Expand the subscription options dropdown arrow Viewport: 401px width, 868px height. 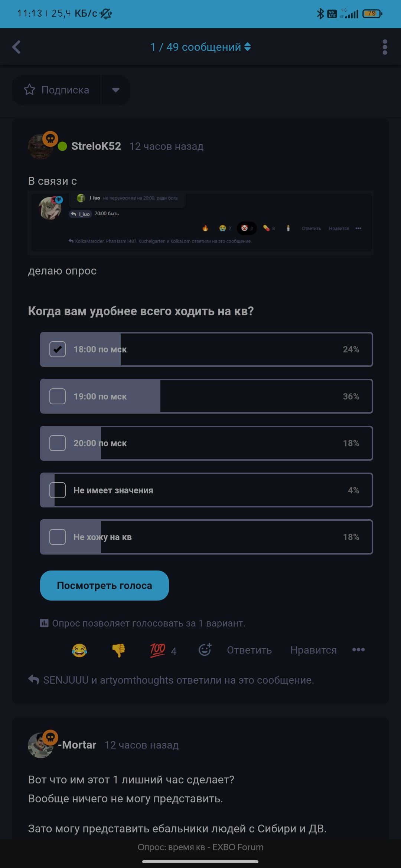click(115, 90)
